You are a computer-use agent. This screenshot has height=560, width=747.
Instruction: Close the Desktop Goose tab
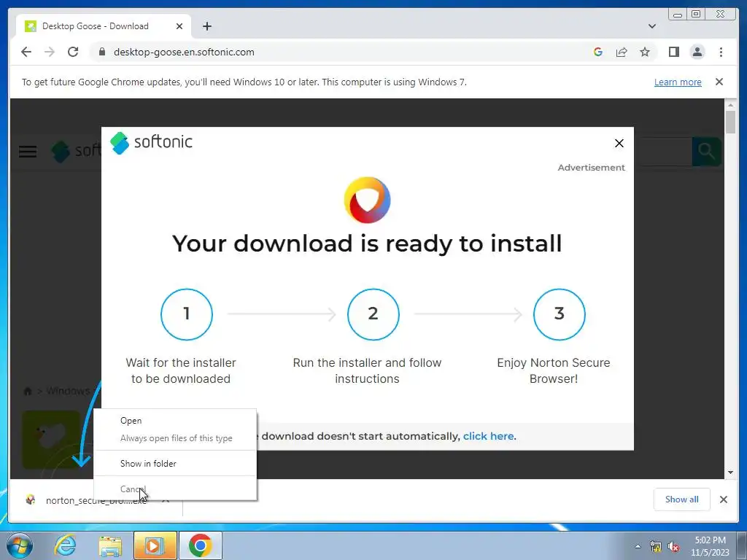(x=179, y=26)
